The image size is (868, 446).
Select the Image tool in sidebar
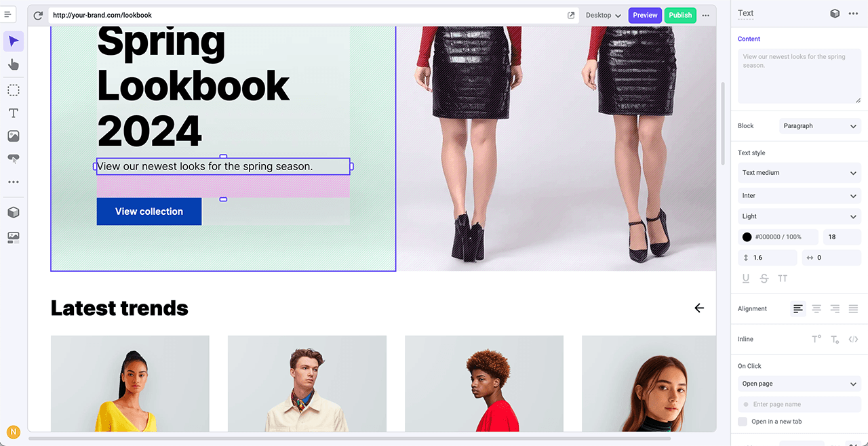(x=14, y=136)
